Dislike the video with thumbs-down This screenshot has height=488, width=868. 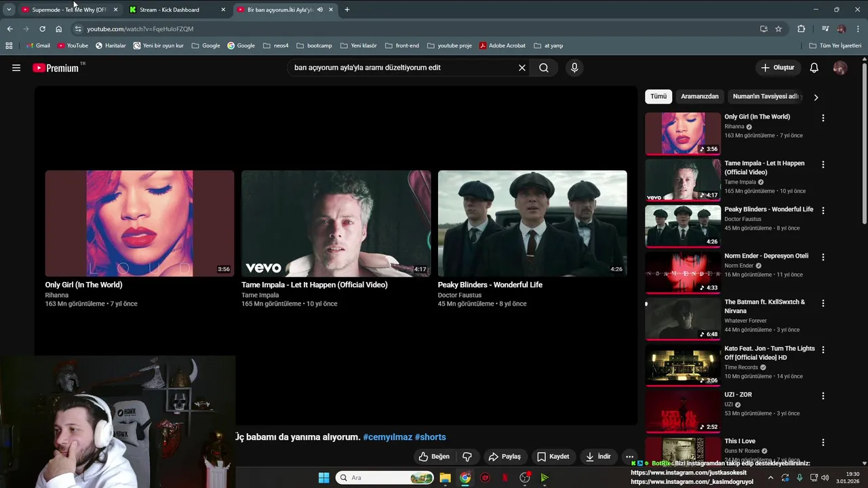pyautogui.click(x=467, y=457)
